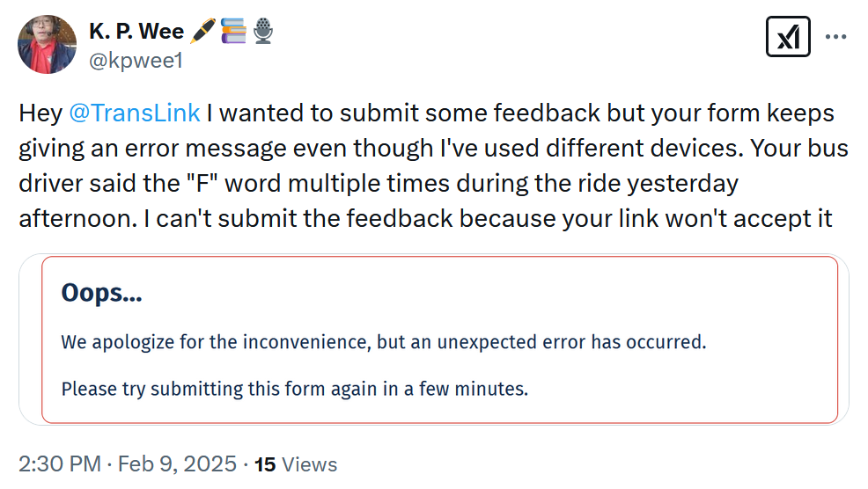Click K. P. Wee's profile avatar

pos(48,44)
